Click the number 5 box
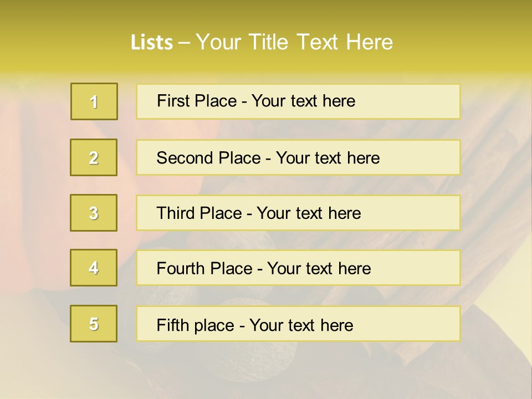 pos(94,324)
